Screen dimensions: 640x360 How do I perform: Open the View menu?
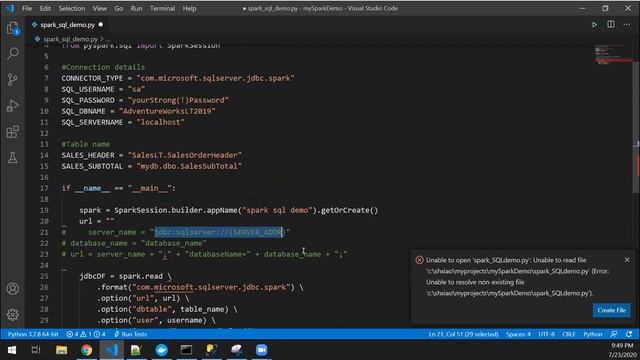pos(100,8)
